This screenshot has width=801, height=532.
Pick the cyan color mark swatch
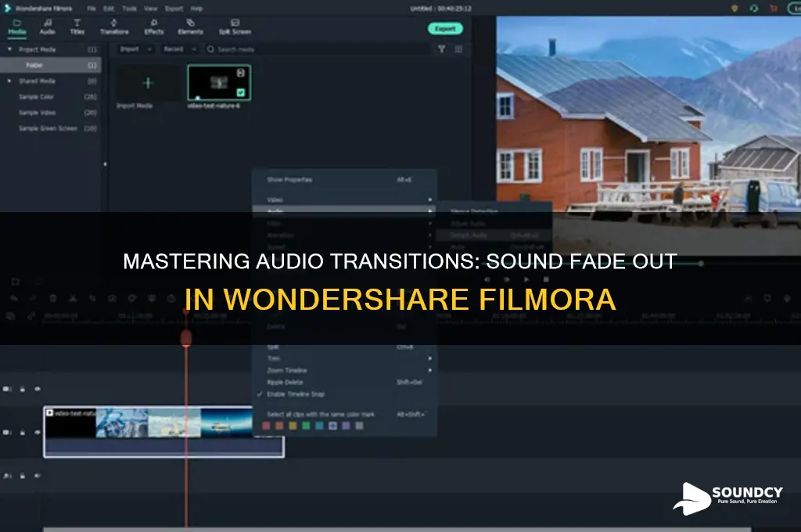click(x=319, y=426)
